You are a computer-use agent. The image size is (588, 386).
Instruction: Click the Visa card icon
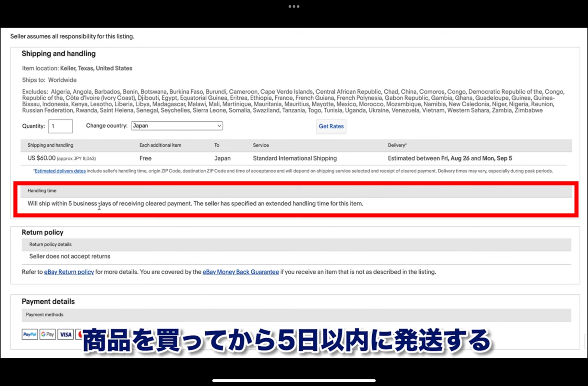pos(65,334)
